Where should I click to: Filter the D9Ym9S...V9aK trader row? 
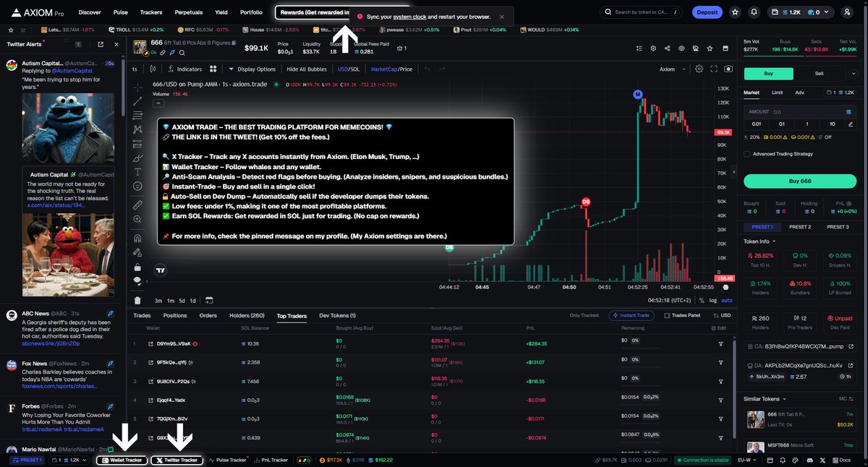[720, 343]
